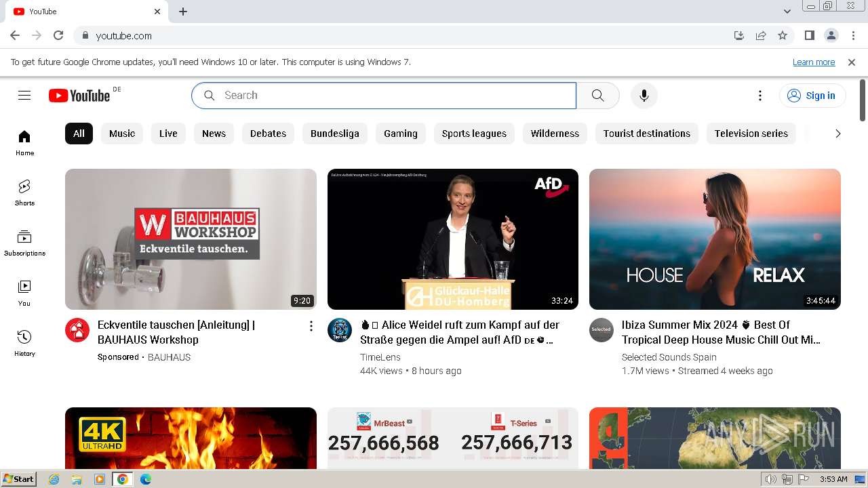
Task: Bookmark this tab with the star
Action: [x=783, y=35]
